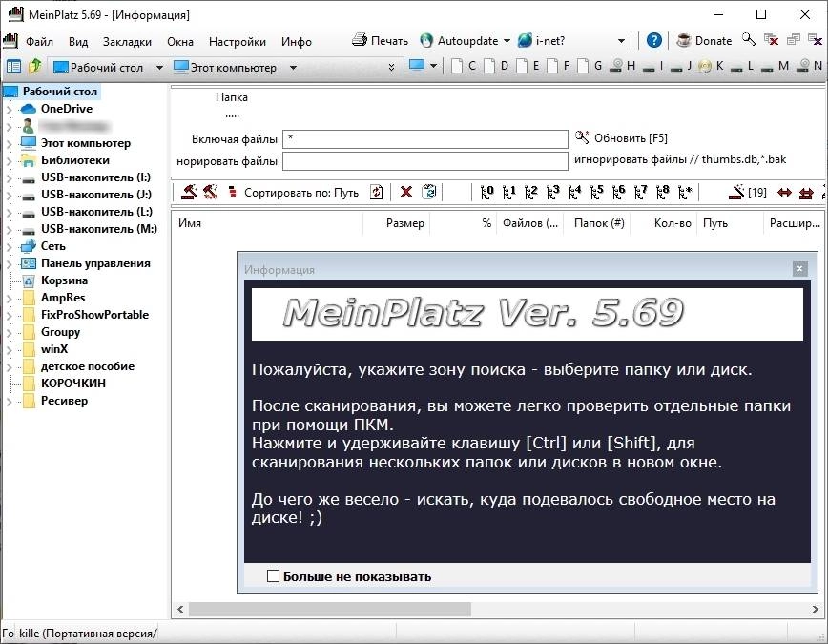Image resolution: width=828 pixels, height=644 pixels.
Task: Check the Больше не показывать checkbox
Action: 273,576
